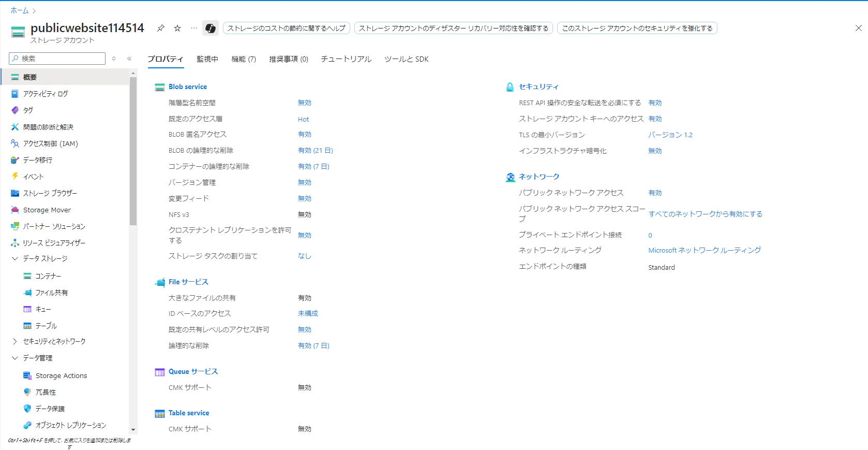The height and width of the screenshot is (450, 868).
Task: Open the セキュリティ heading link
Action: point(539,86)
